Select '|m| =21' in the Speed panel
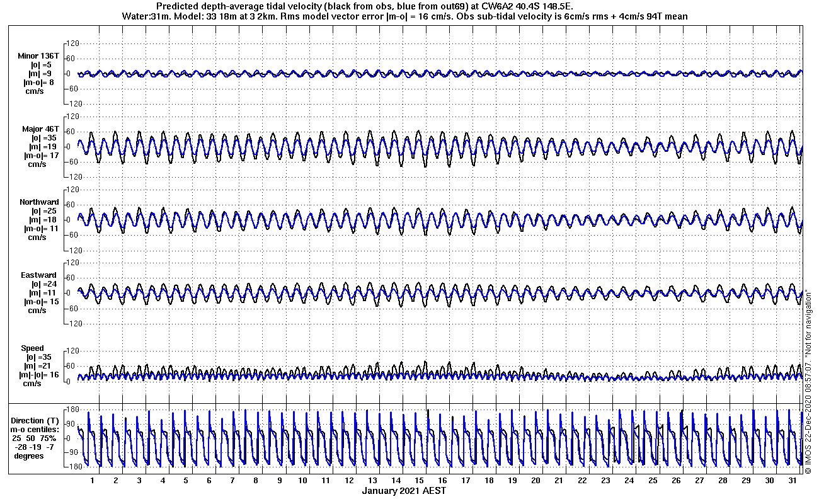 tap(37, 366)
